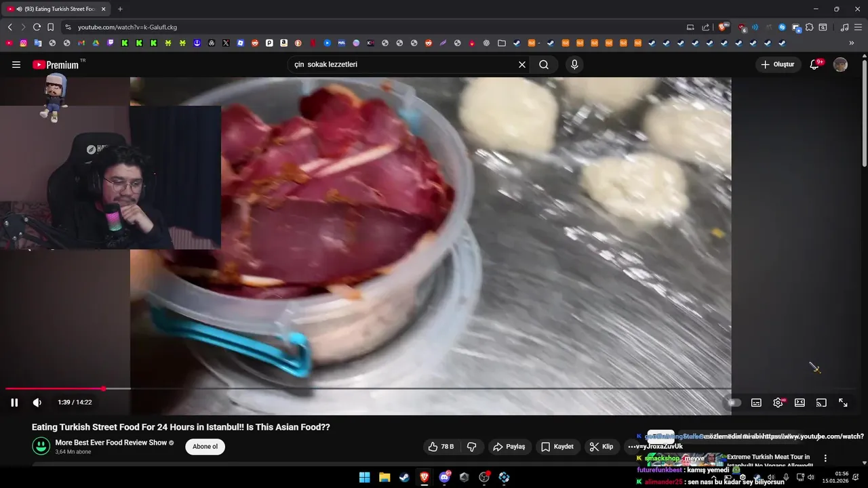The image size is (868, 488).
Task: Toggle subtitles on the player
Action: pyautogui.click(x=756, y=403)
